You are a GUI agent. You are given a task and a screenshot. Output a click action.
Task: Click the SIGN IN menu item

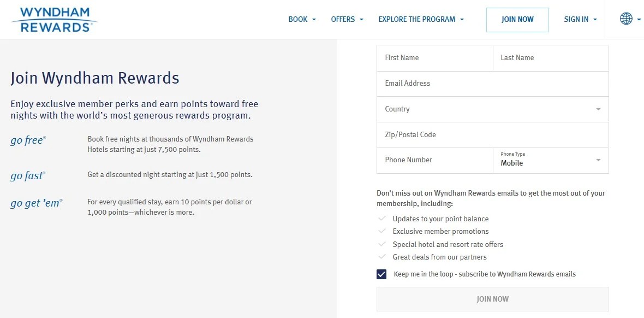point(576,19)
